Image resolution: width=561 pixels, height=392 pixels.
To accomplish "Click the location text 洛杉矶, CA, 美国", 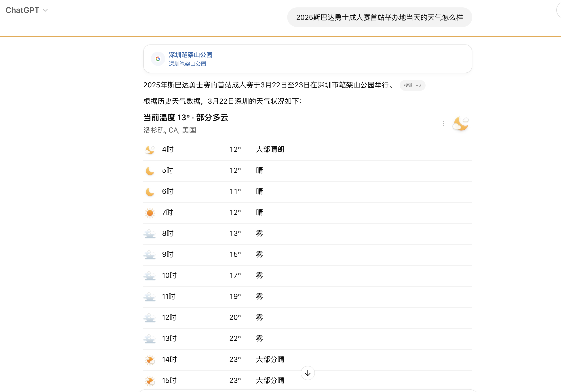I will [x=170, y=130].
